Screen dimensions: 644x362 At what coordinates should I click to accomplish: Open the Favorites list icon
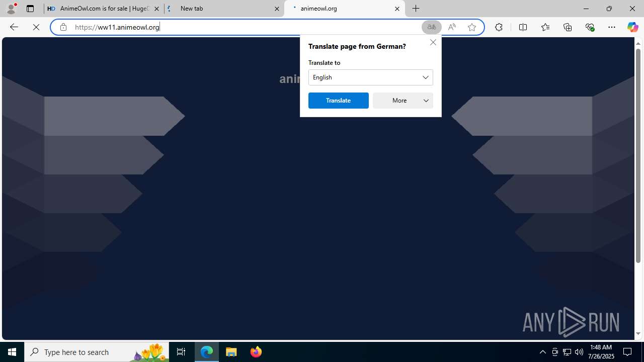point(545,27)
